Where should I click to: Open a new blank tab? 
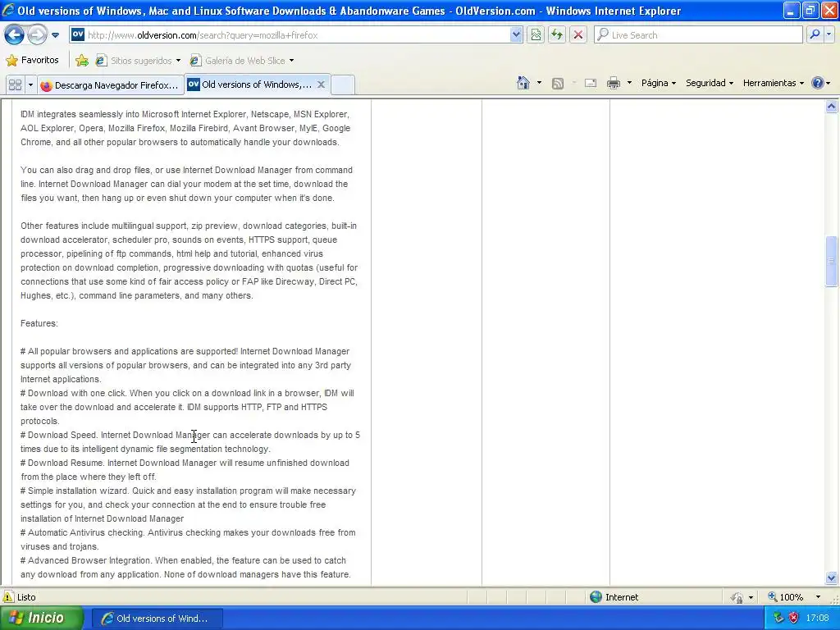[x=343, y=84]
